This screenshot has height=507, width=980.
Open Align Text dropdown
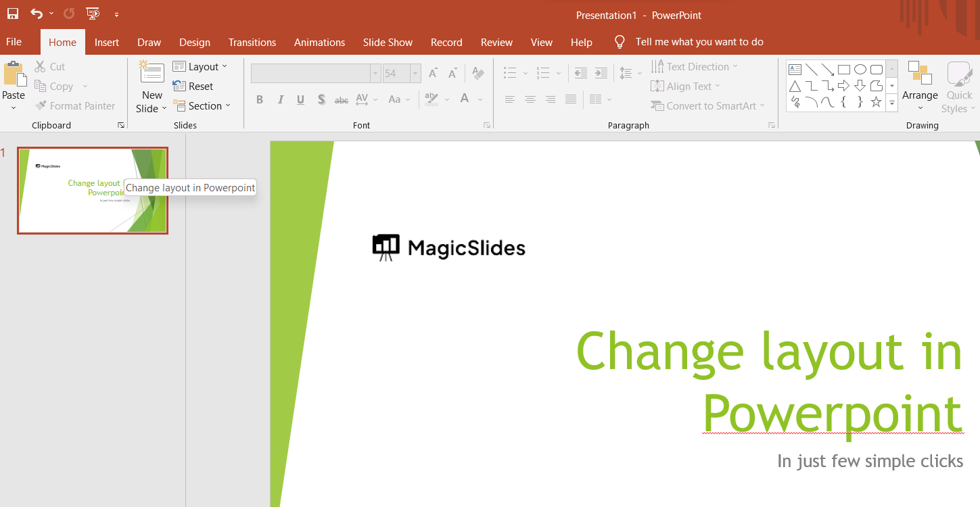tap(685, 86)
